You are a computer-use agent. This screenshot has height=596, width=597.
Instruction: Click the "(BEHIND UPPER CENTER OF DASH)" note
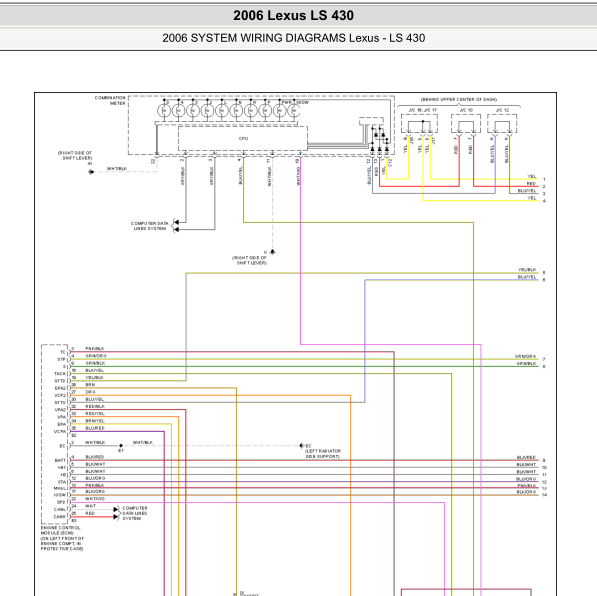[x=459, y=99]
